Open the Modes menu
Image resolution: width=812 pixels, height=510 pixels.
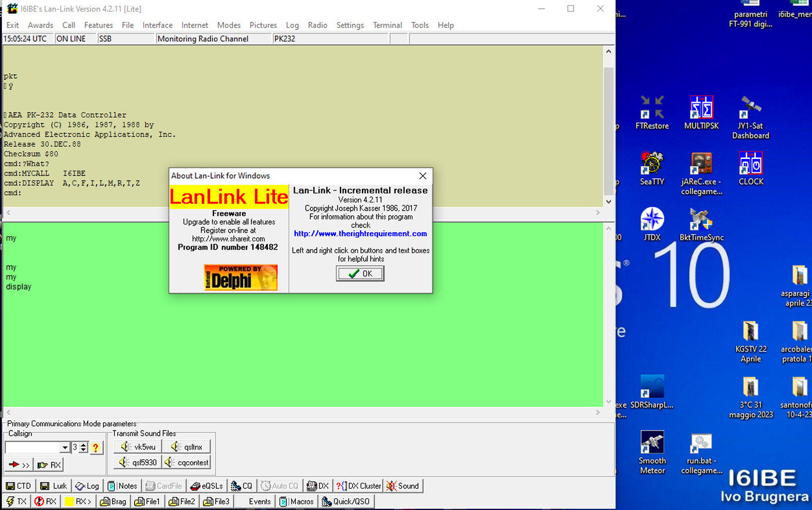point(229,25)
